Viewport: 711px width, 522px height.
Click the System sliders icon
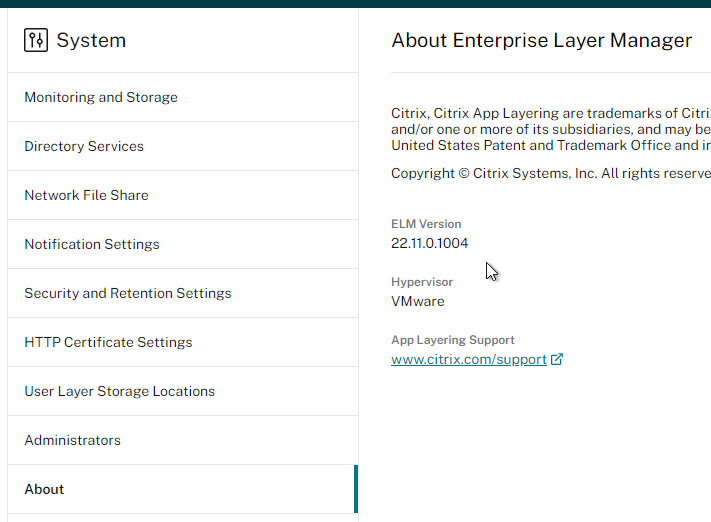(36, 40)
